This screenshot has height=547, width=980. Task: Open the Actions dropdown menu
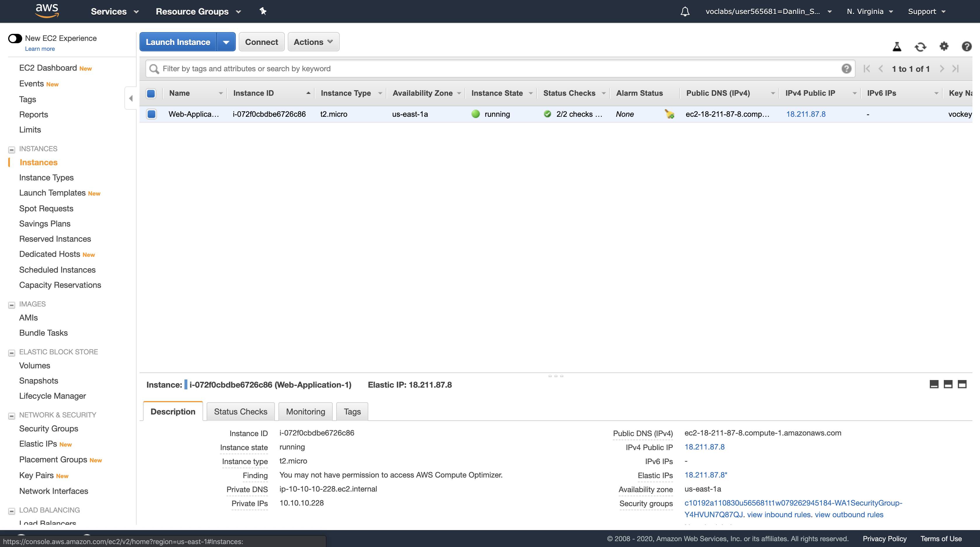[x=313, y=42]
